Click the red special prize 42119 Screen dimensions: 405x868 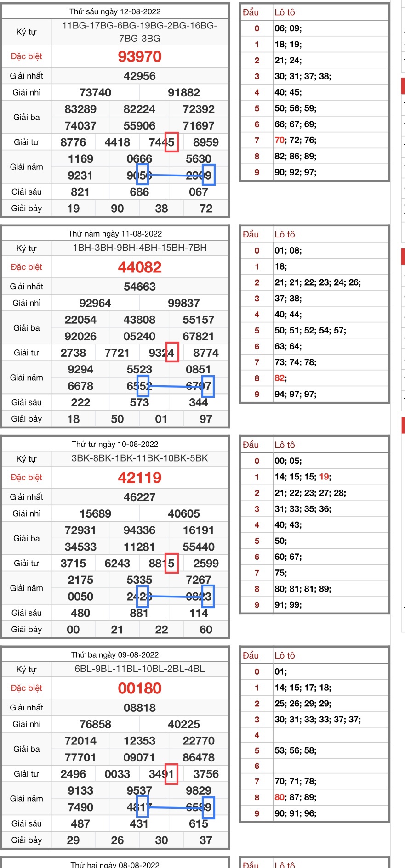(139, 478)
